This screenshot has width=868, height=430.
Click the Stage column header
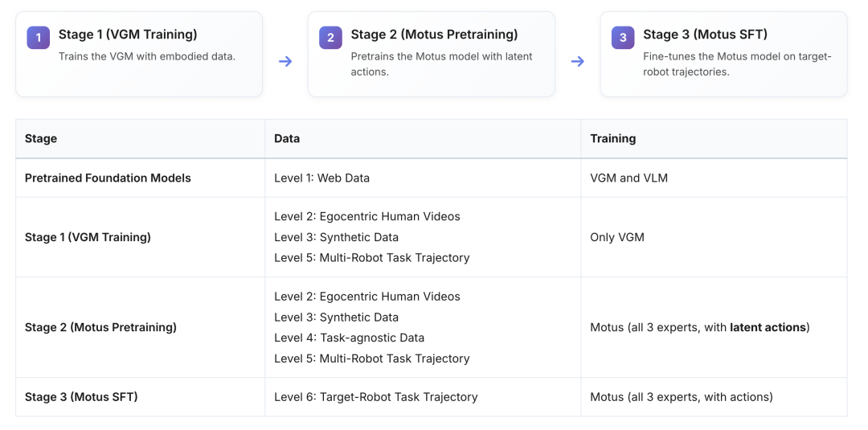tap(41, 138)
